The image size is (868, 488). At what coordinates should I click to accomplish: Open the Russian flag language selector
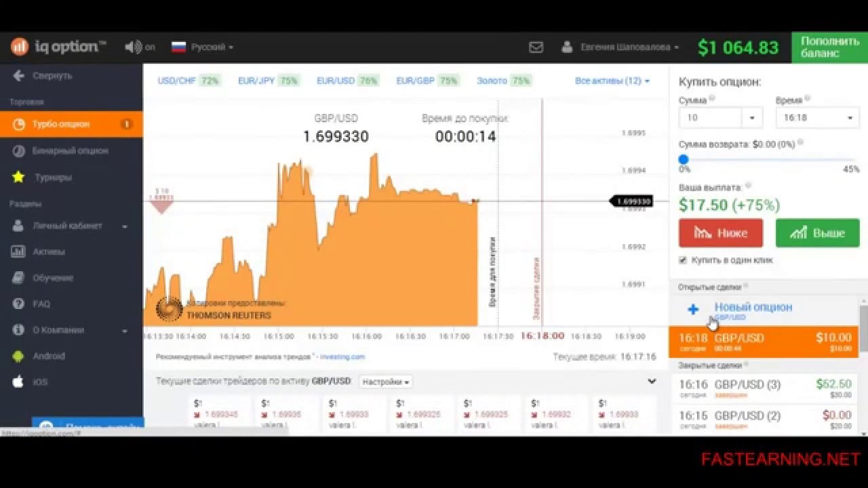[x=202, y=47]
